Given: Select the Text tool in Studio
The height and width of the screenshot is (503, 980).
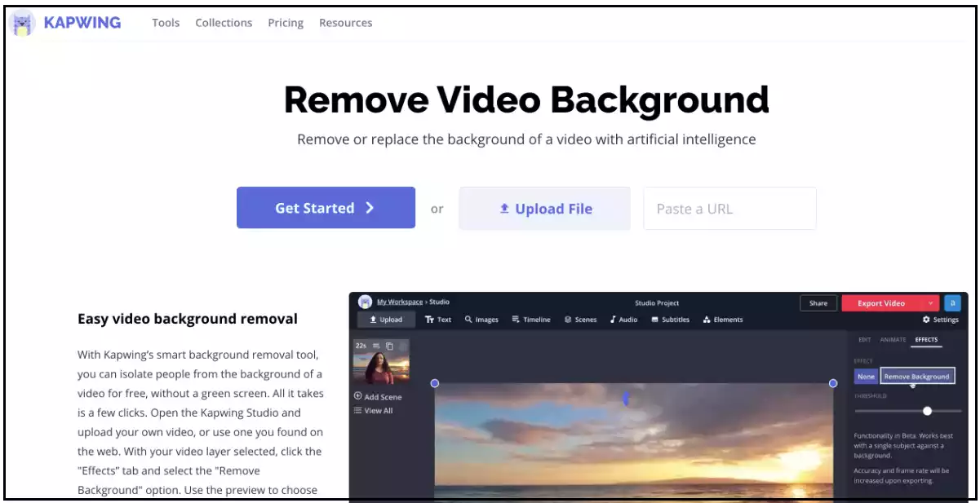Looking at the screenshot, I should click(438, 320).
